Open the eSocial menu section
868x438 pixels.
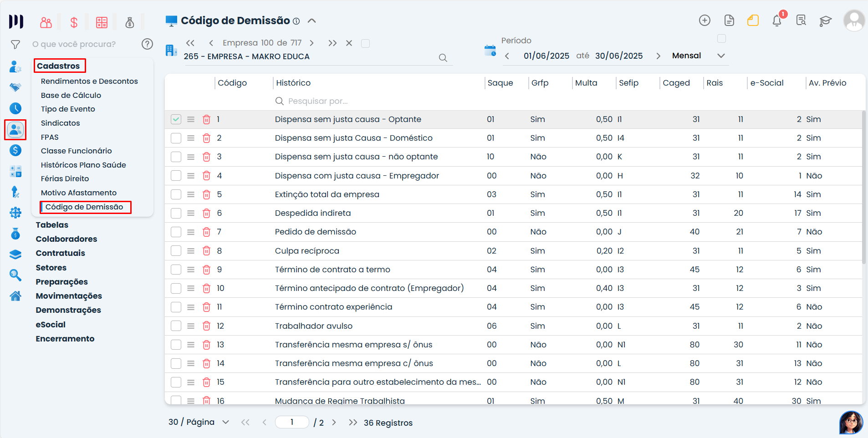tap(51, 324)
